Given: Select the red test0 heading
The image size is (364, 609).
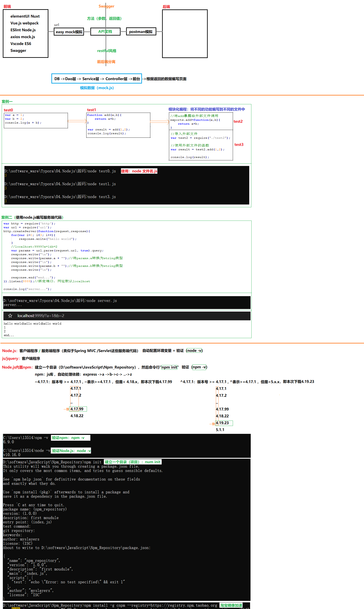Looking at the screenshot, I should click(8, 110).
